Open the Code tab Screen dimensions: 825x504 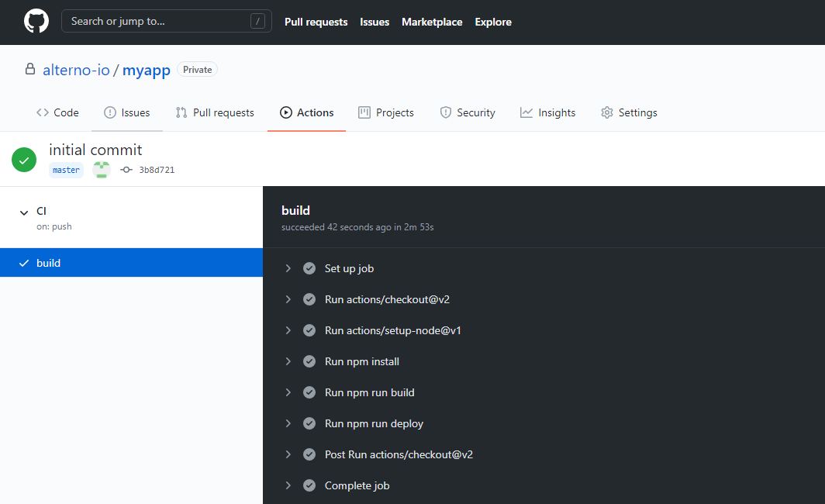(57, 112)
